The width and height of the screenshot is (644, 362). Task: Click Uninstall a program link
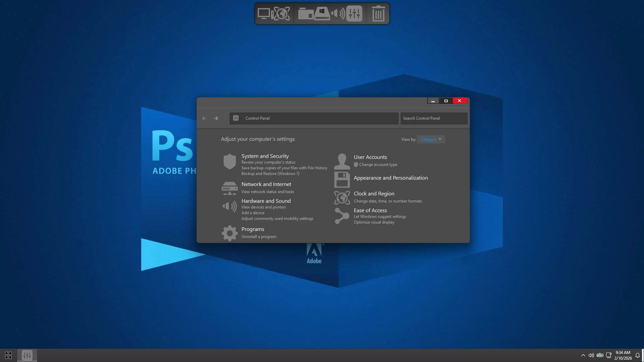pos(259,237)
